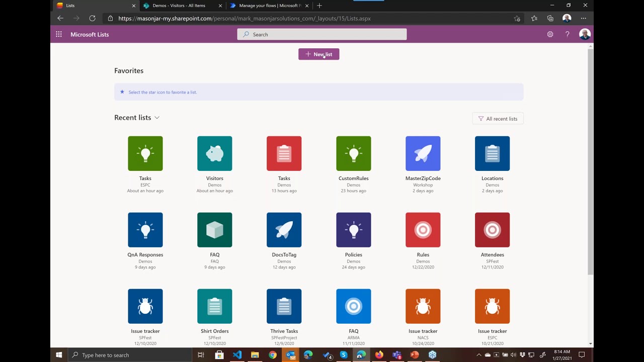Open the Tasks ESPC list icon

pyautogui.click(x=145, y=153)
